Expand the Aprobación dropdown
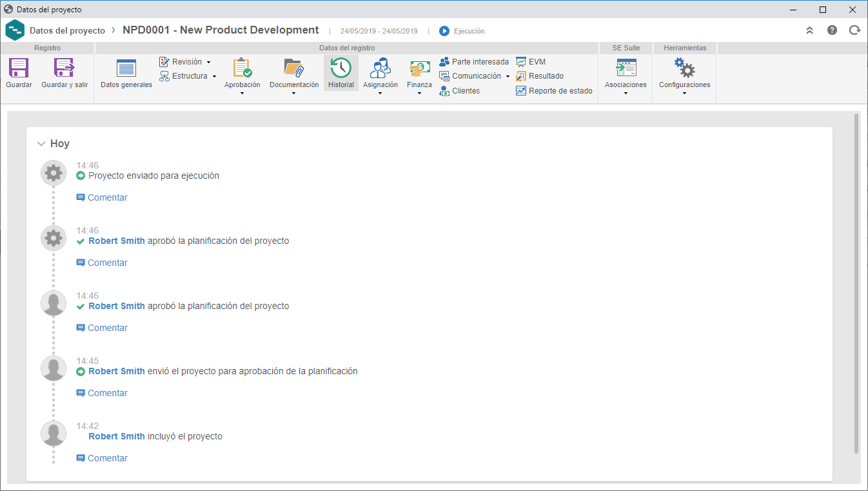 [x=242, y=94]
